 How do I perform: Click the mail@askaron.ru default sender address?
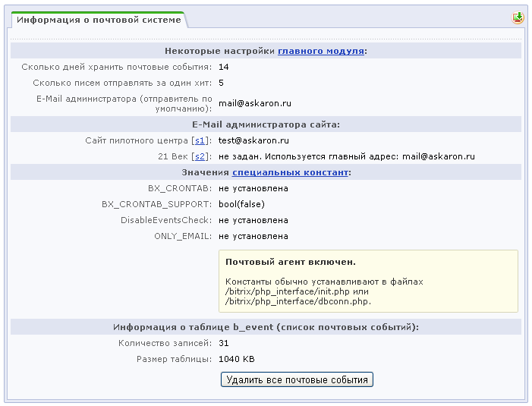[x=255, y=103]
